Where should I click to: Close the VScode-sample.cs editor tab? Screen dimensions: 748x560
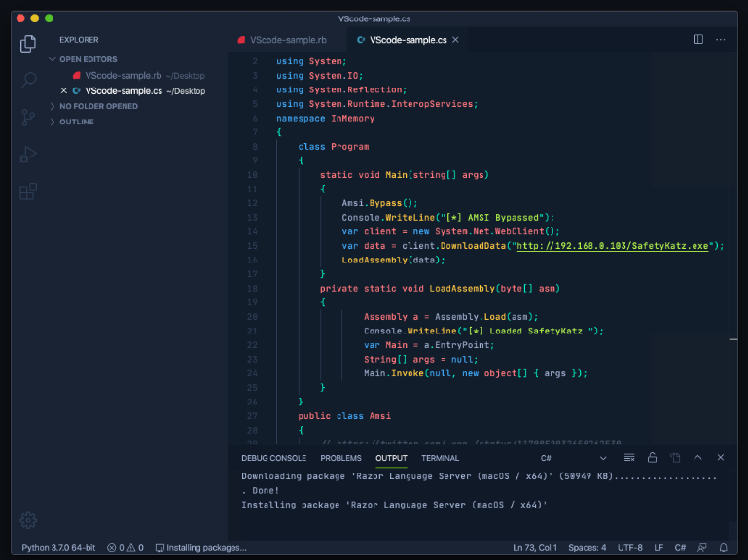tap(455, 40)
